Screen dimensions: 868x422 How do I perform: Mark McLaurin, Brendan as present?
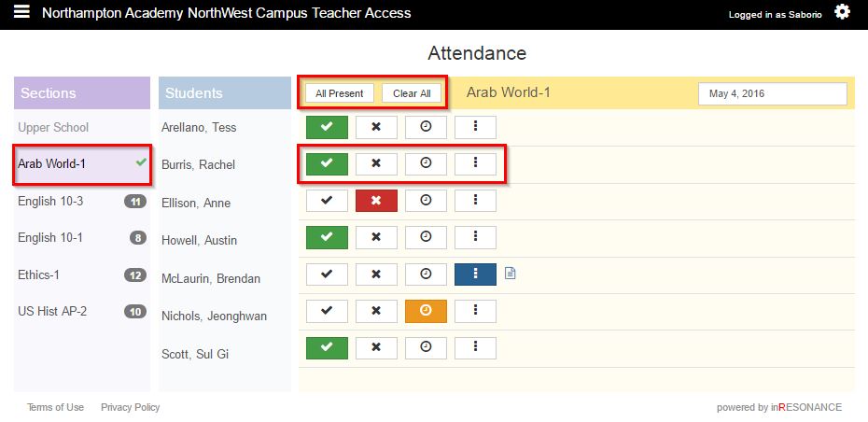pos(327,274)
